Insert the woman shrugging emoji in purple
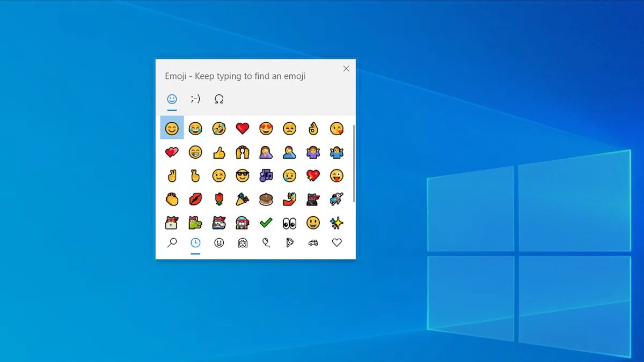Image resolution: width=644 pixels, height=362 pixels. [313, 152]
